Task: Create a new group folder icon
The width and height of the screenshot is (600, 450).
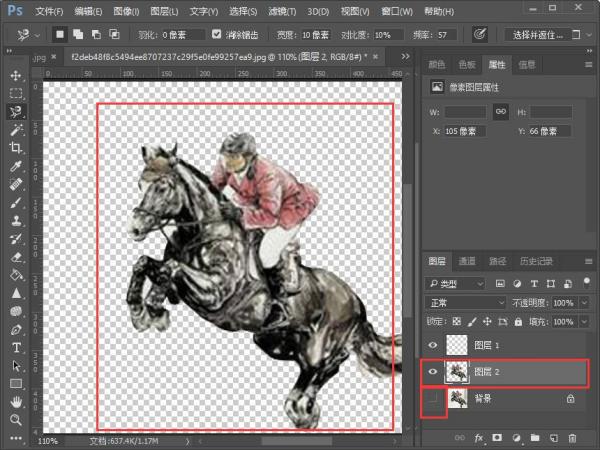Action: click(x=535, y=438)
